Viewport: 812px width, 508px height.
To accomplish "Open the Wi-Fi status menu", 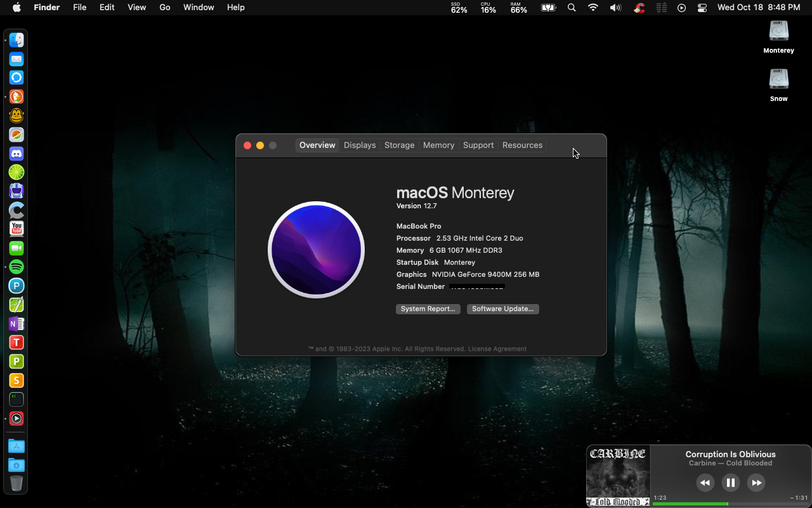I will pos(593,8).
